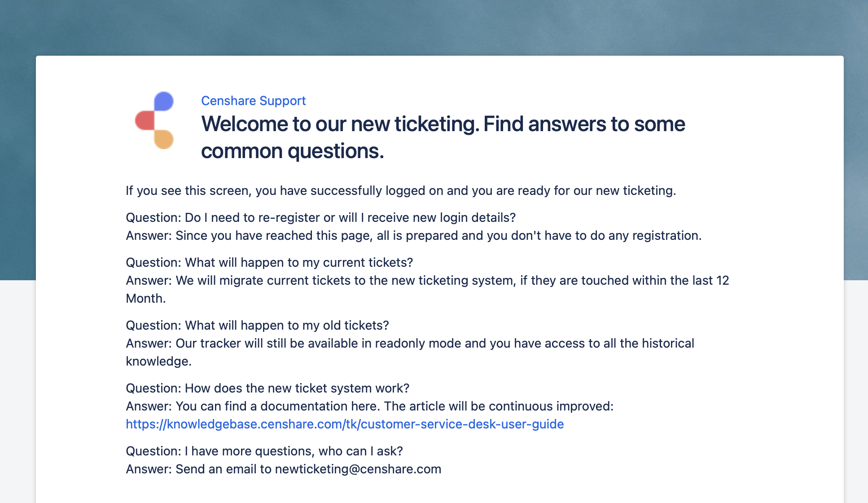Click the orange petal of the logo
The height and width of the screenshot is (503, 868).
164,139
